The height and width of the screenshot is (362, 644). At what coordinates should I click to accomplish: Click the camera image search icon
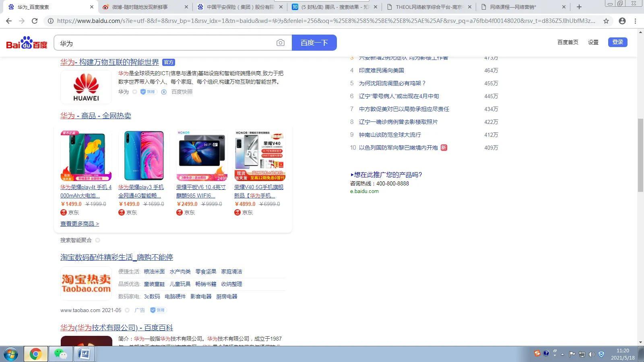pyautogui.click(x=281, y=43)
